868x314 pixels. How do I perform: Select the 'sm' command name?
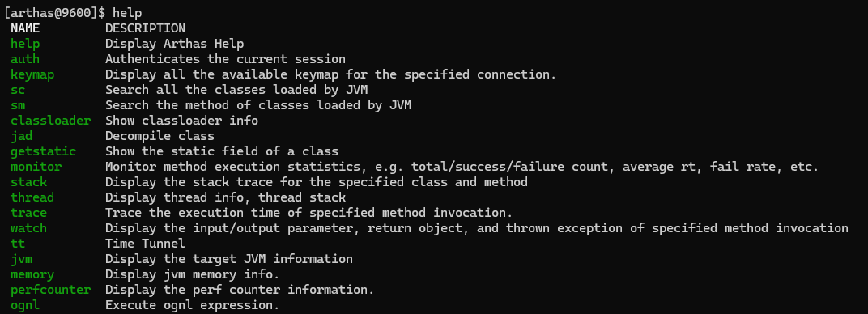[18, 105]
